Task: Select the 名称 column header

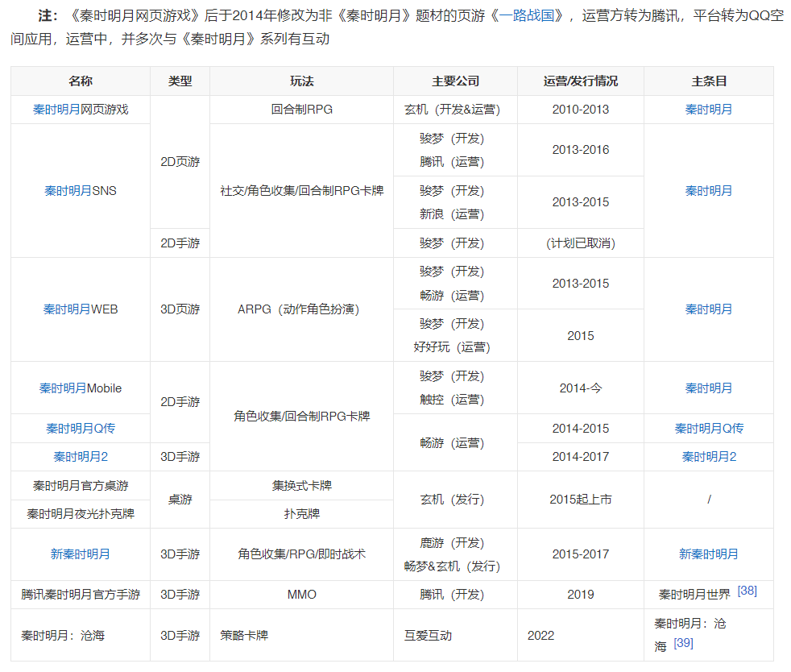Action: pyautogui.click(x=81, y=81)
